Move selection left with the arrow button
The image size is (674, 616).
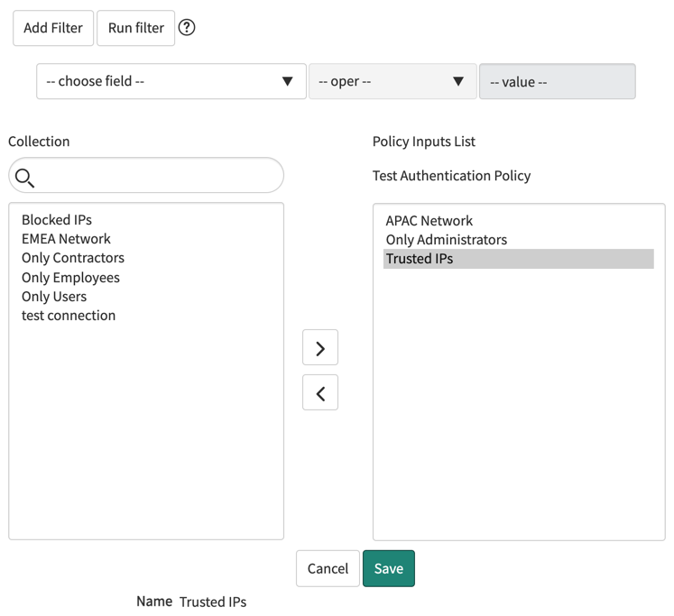[x=320, y=392]
